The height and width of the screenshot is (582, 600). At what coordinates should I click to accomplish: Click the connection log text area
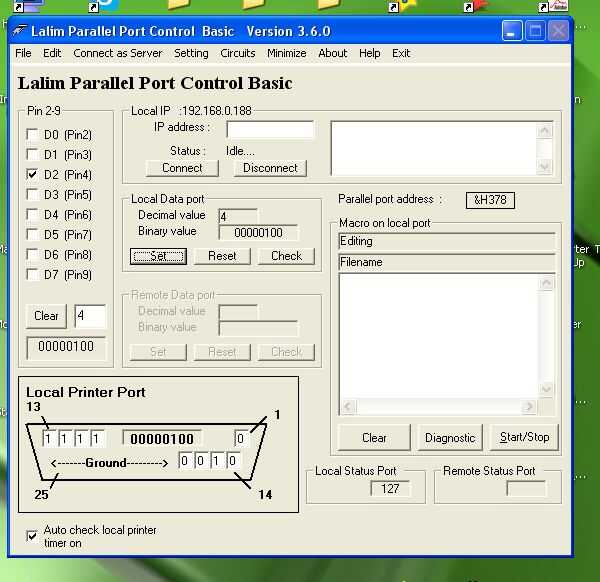click(434, 148)
